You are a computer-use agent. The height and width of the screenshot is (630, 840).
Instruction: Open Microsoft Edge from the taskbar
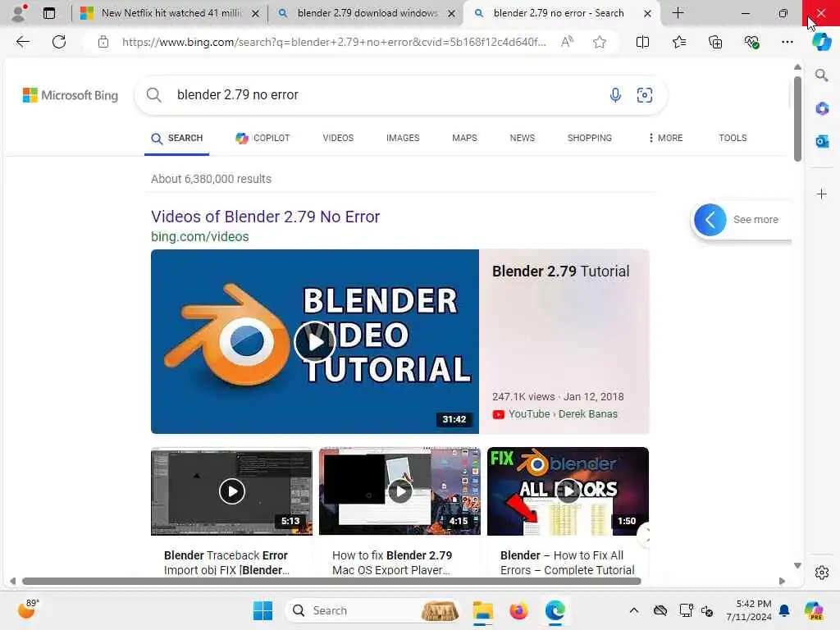(555, 610)
